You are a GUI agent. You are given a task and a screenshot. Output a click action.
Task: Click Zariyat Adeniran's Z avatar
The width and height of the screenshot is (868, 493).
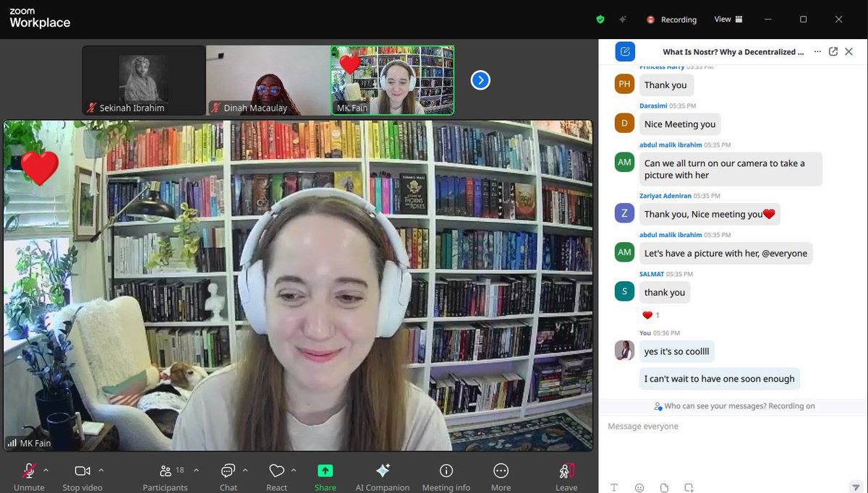[624, 213]
